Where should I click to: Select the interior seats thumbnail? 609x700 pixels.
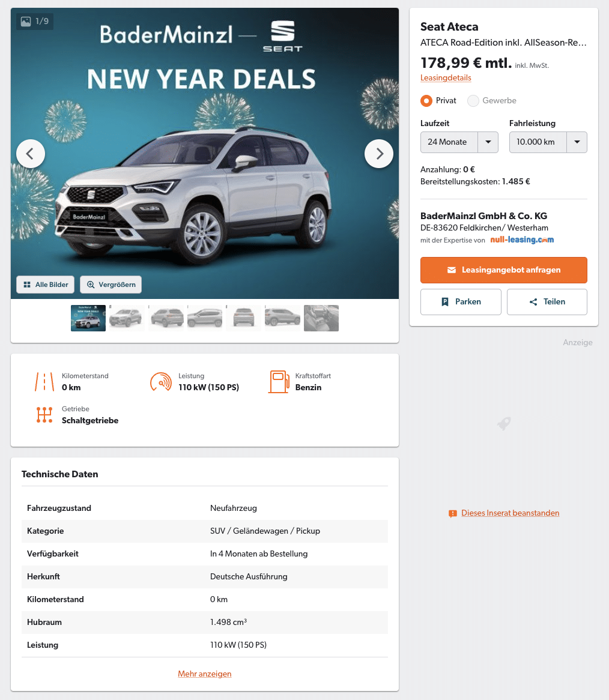point(321,318)
